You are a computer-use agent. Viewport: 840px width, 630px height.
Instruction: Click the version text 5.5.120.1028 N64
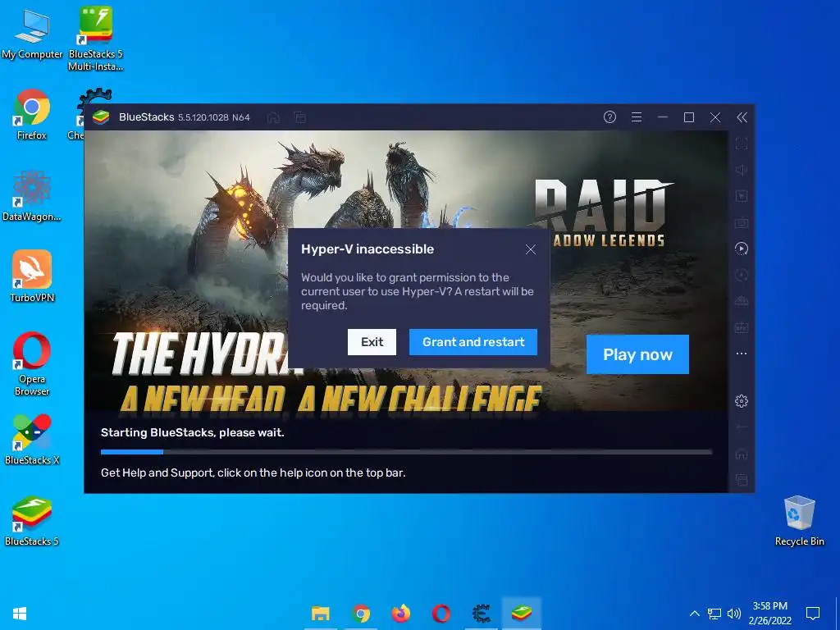click(x=214, y=117)
